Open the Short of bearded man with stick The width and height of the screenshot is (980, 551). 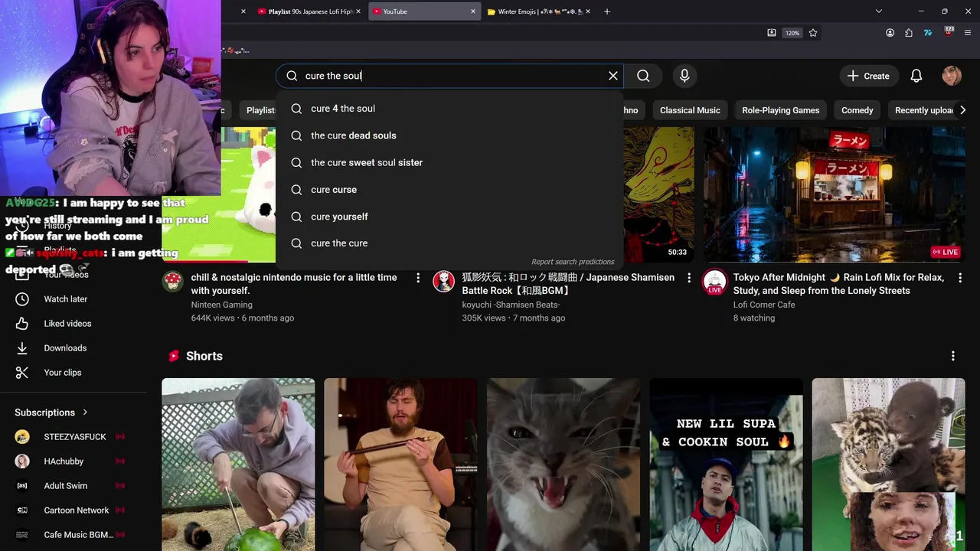coord(400,465)
